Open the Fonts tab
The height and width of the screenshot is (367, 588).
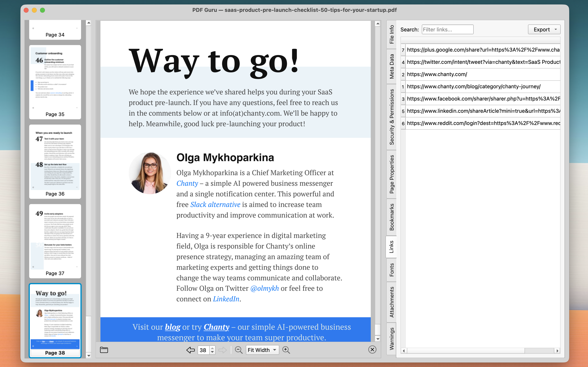[391, 270]
